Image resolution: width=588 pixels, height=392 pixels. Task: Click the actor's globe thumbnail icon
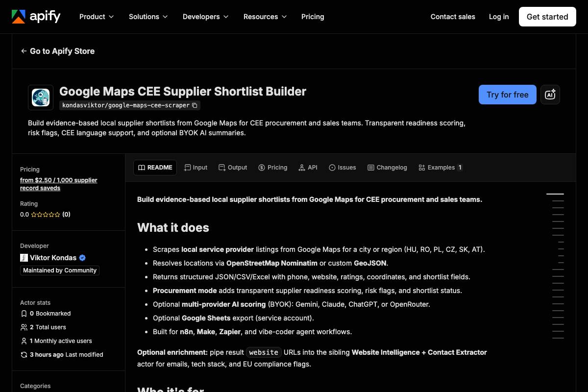[41, 98]
